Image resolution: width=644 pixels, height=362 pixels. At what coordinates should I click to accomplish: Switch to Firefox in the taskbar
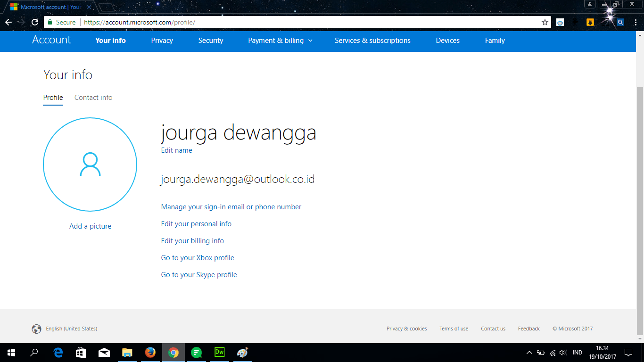point(150,353)
